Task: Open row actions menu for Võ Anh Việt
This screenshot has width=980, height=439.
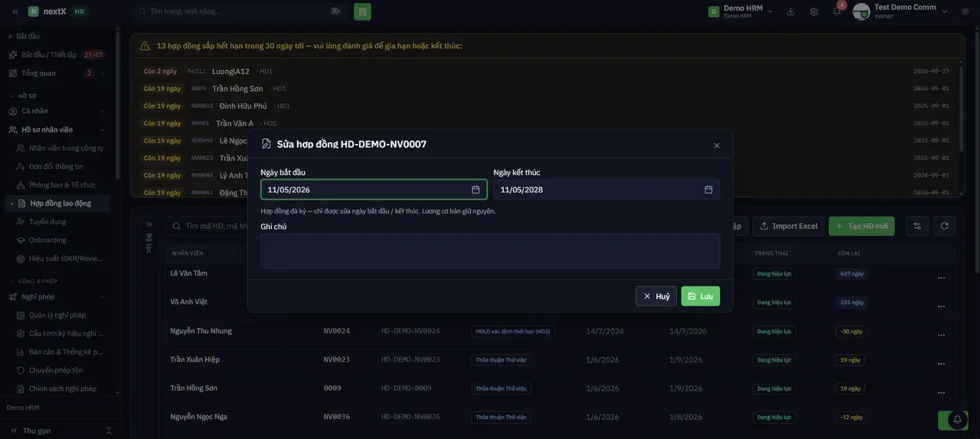Action: coord(941,306)
